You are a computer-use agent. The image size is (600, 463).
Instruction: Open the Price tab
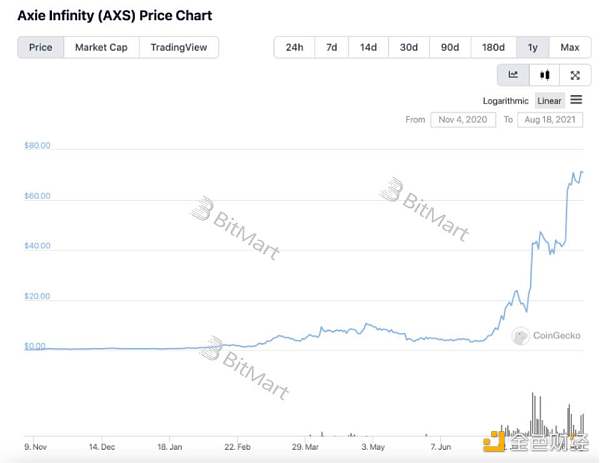point(41,47)
